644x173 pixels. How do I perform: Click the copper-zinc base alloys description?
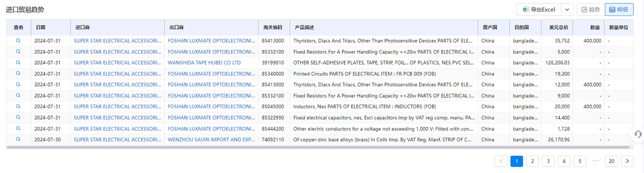click(382, 140)
